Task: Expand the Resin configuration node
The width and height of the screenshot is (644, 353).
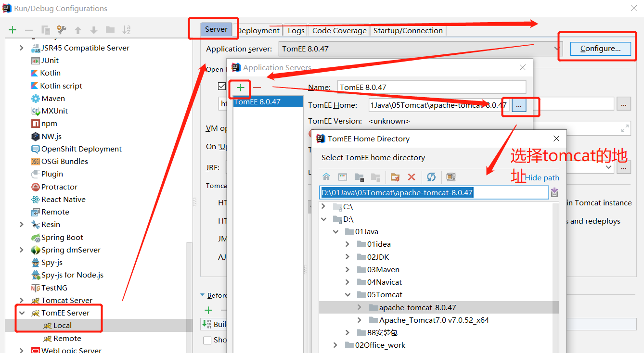Action: (21, 224)
